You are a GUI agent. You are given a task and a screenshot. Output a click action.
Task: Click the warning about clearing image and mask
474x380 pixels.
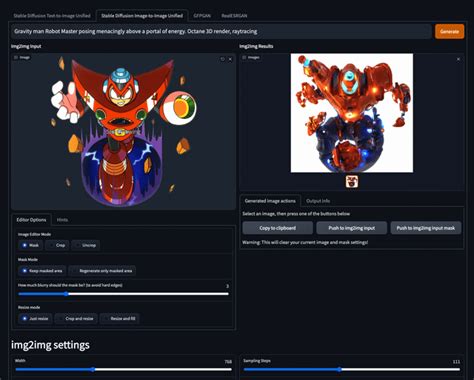point(305,242)
